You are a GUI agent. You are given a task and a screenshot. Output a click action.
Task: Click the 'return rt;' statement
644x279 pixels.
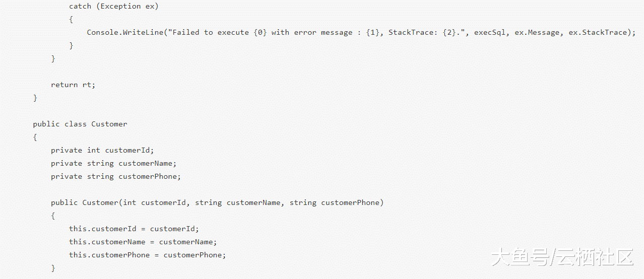coord(73,85)
